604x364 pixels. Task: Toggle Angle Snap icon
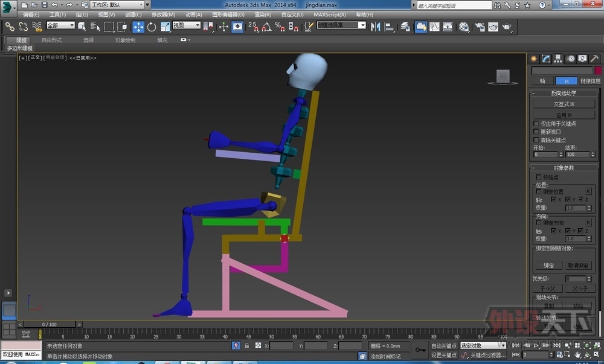pyautogui.click(x=266, y=27)
